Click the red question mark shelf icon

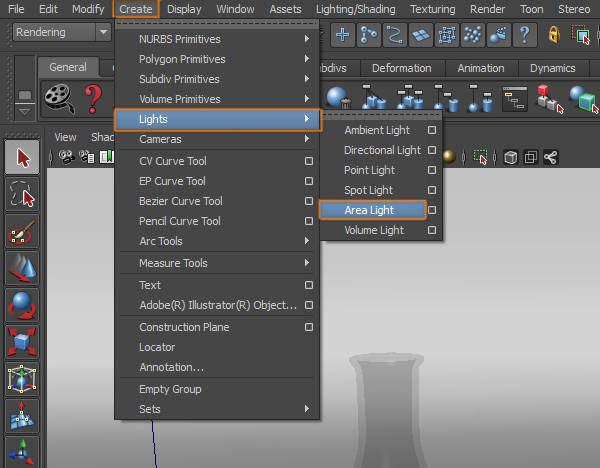(94, 98)
